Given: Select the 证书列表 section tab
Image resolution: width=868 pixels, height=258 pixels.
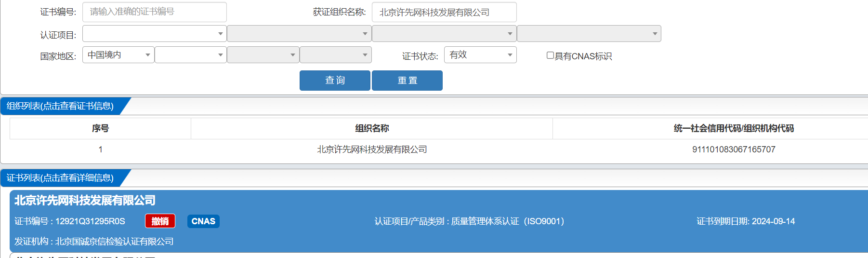Looking at the screenshot, I should click(x=60, y=178).
